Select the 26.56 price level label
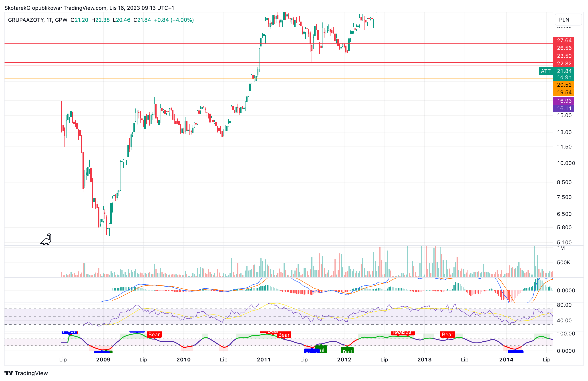The image size is (588, 381). [x=564, y=48]
